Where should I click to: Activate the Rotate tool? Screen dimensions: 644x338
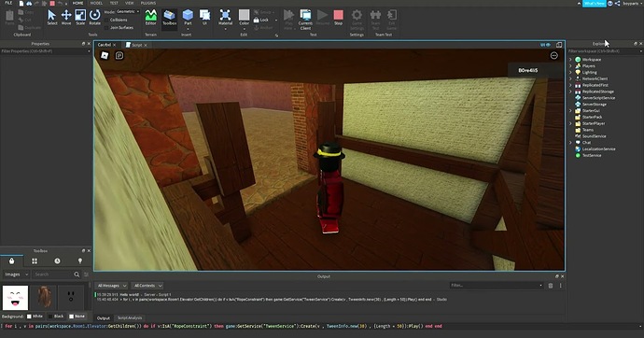(95, 18)
